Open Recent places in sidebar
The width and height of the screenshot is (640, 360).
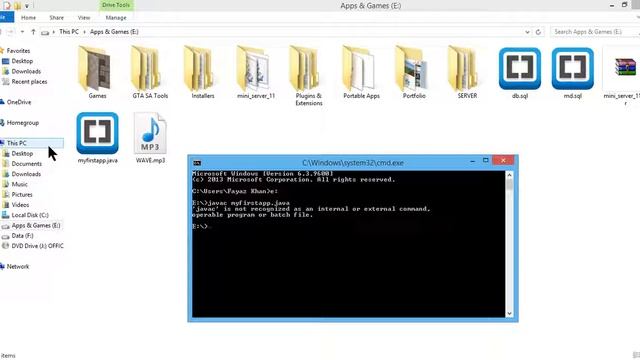[x=29, y=82]
